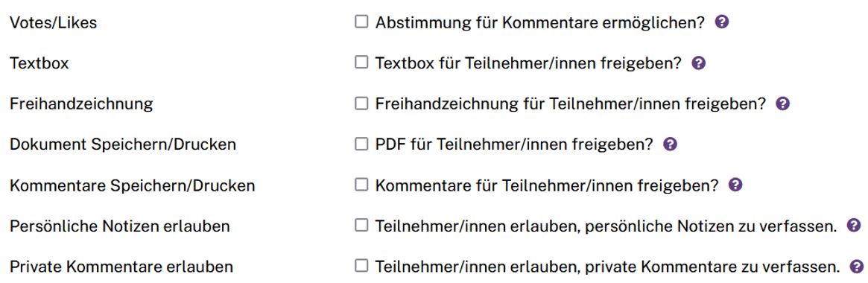Show help for persönliche Notizen option
868x283 pixels.
tap(854, 226)
